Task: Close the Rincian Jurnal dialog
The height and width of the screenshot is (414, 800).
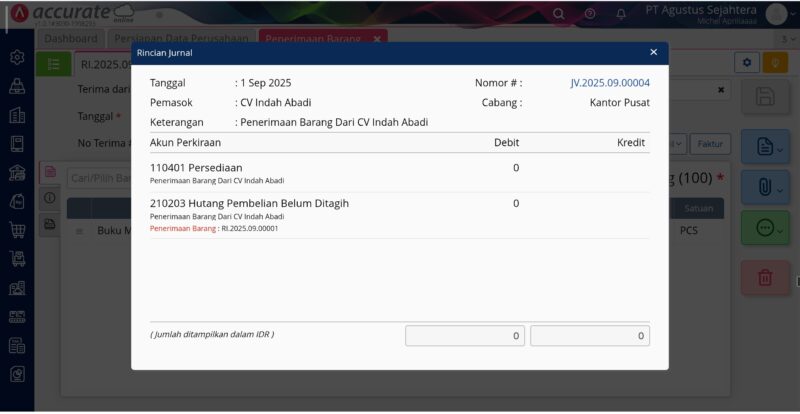Action: point(653,52)
